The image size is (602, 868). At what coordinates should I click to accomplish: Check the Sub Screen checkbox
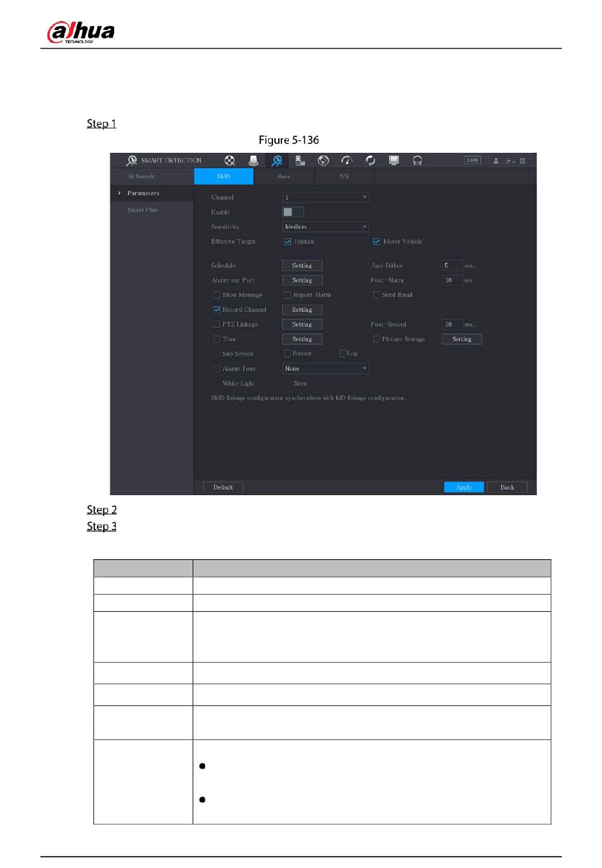pyautogui.click(x=217, y=354)
